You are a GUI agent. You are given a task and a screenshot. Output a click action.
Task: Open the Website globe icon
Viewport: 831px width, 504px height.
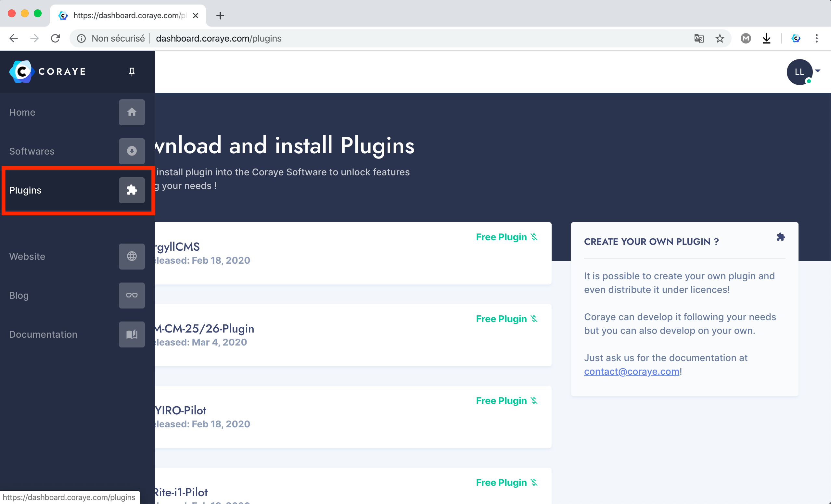coord(132,256)
